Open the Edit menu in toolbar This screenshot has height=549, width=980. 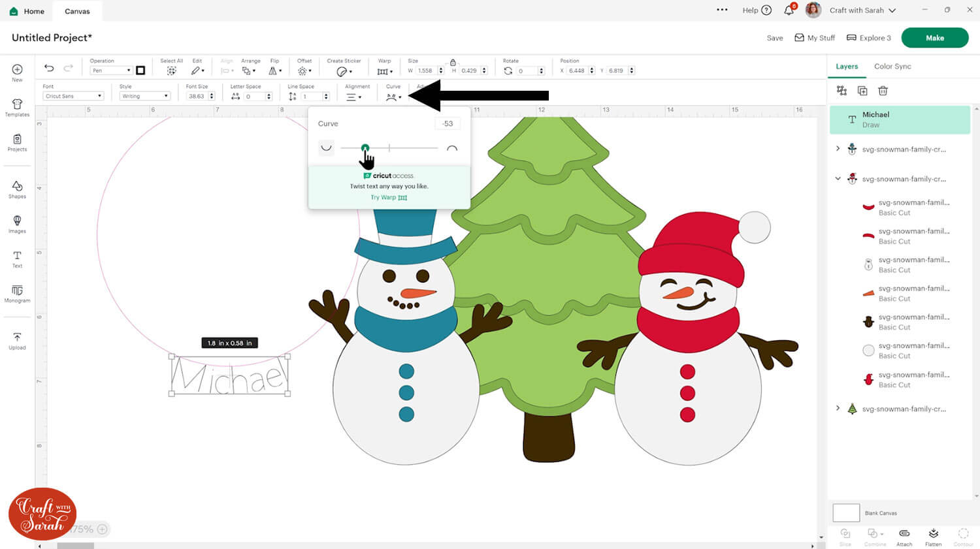[197, 71]
